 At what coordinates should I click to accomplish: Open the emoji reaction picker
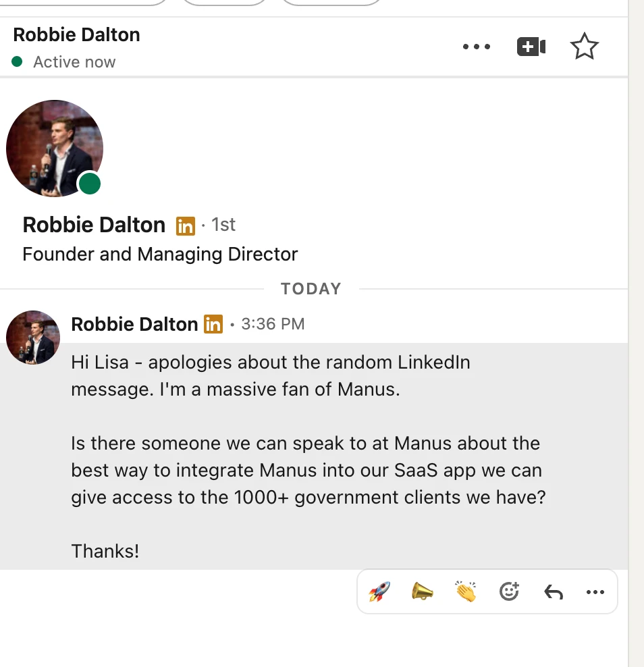(509, 592)
